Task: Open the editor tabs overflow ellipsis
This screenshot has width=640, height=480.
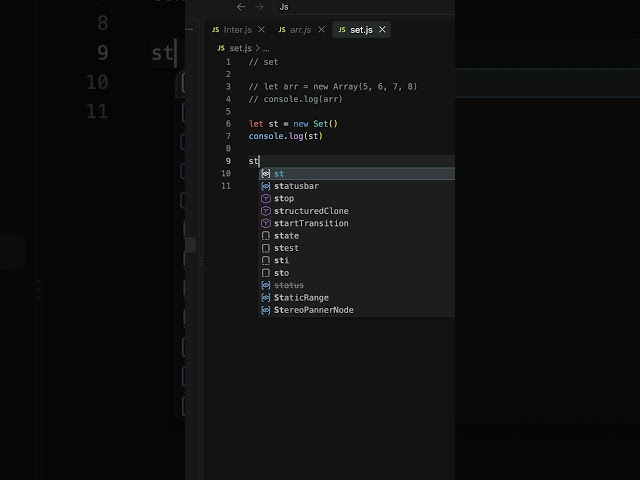Action: pyautogui.click(x=189, y=29)
